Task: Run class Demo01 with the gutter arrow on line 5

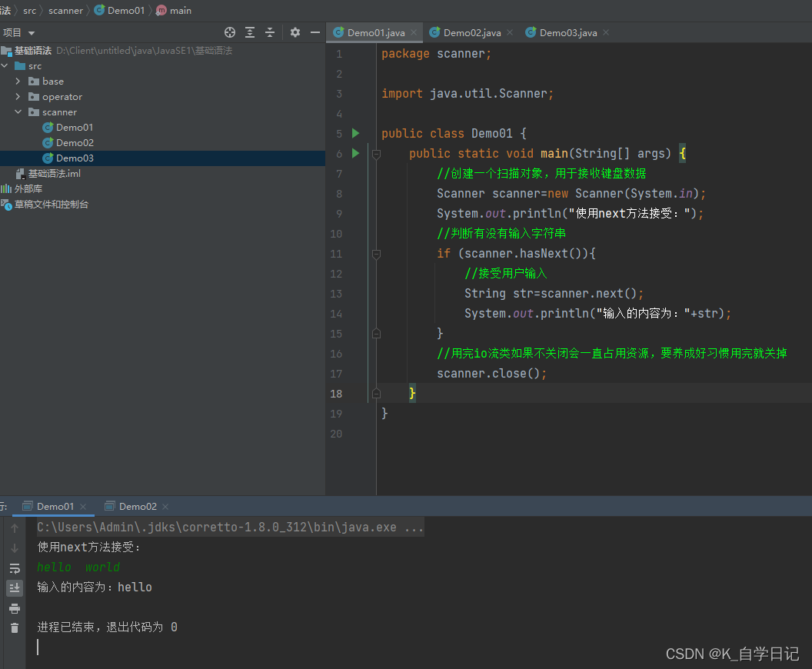Action: (x=356, y=134)
